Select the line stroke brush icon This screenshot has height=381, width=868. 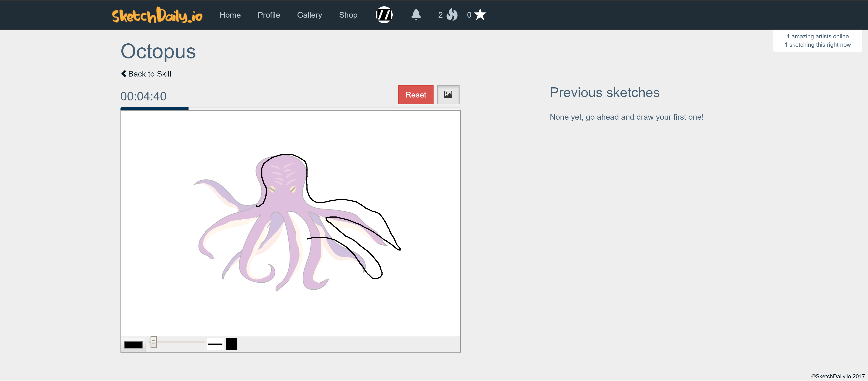coord(215,344)
